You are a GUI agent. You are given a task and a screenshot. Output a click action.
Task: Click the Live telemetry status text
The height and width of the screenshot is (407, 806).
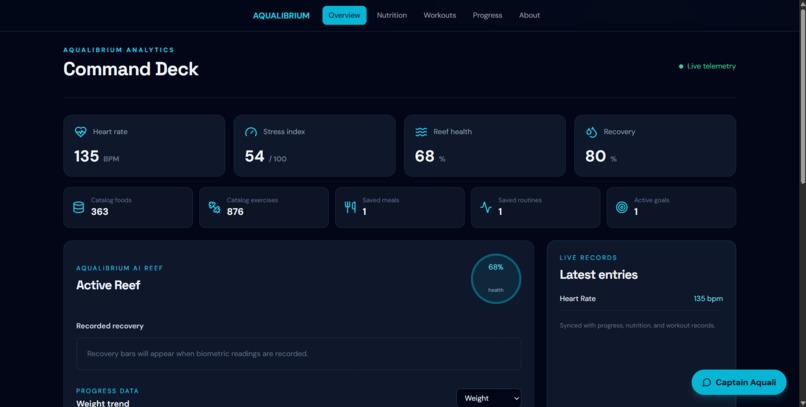711,66
